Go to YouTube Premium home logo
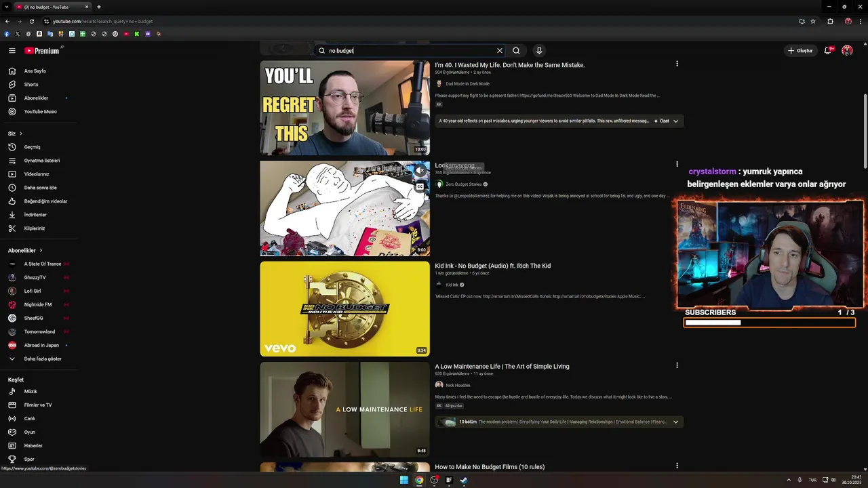This screenshot has width=868, height=488. point(43,51)
